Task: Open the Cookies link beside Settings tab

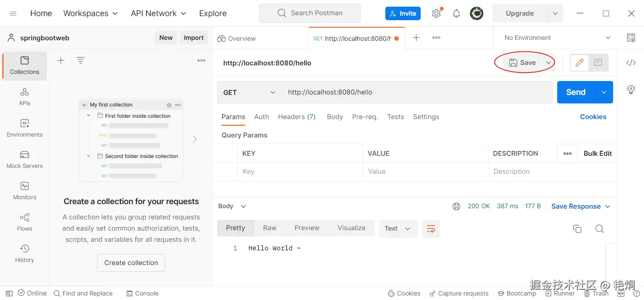Action: pyautogui.click(x=593, y=117)
